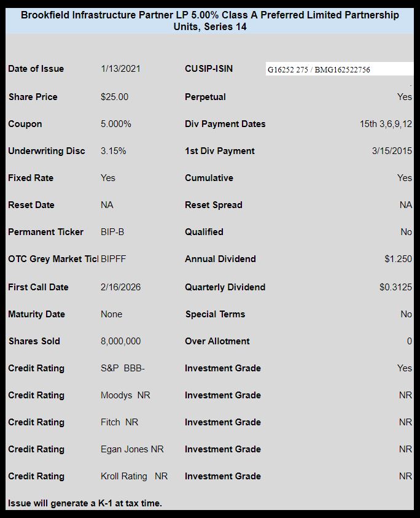Select the Div Payment Dates value

click(386, 124)
